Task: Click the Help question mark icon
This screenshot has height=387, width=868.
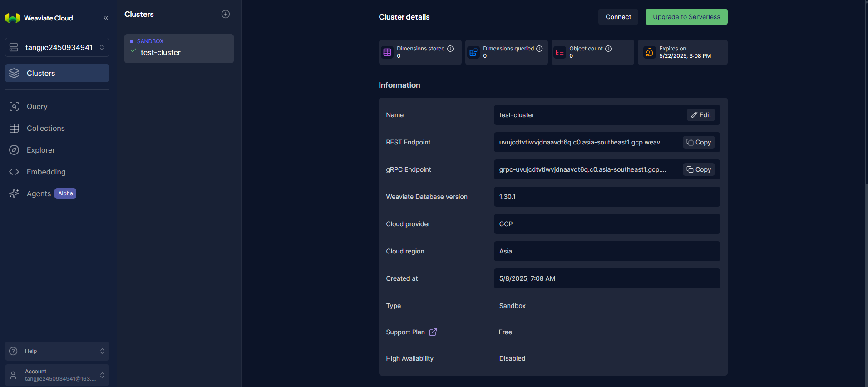Action: click(x=14, y=351)
